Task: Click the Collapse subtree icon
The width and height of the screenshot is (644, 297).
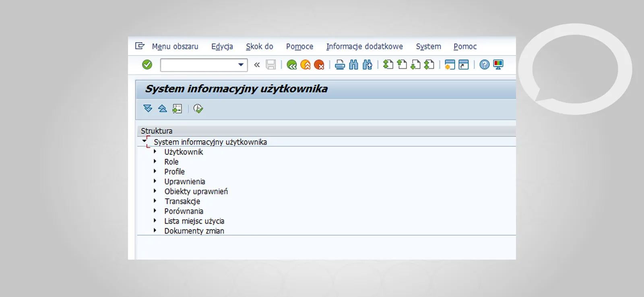Action: [x=163, y=109]
